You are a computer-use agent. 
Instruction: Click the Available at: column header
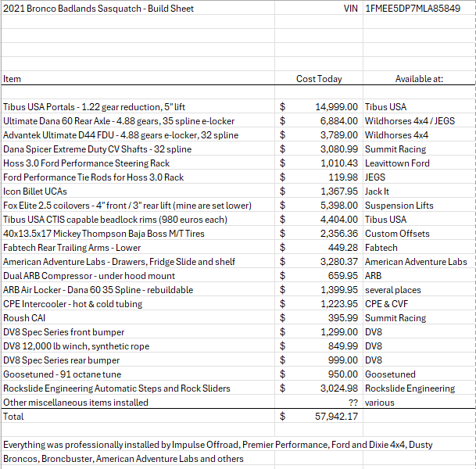(x=419, y=79)
